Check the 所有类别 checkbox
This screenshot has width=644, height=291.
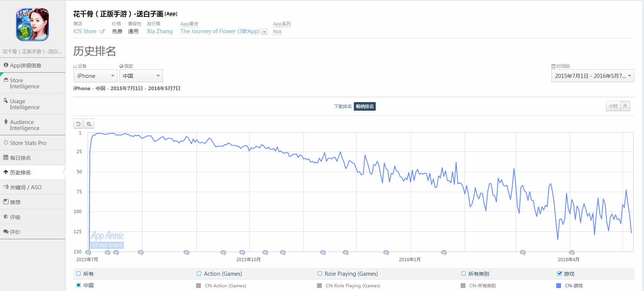(464, 273)
